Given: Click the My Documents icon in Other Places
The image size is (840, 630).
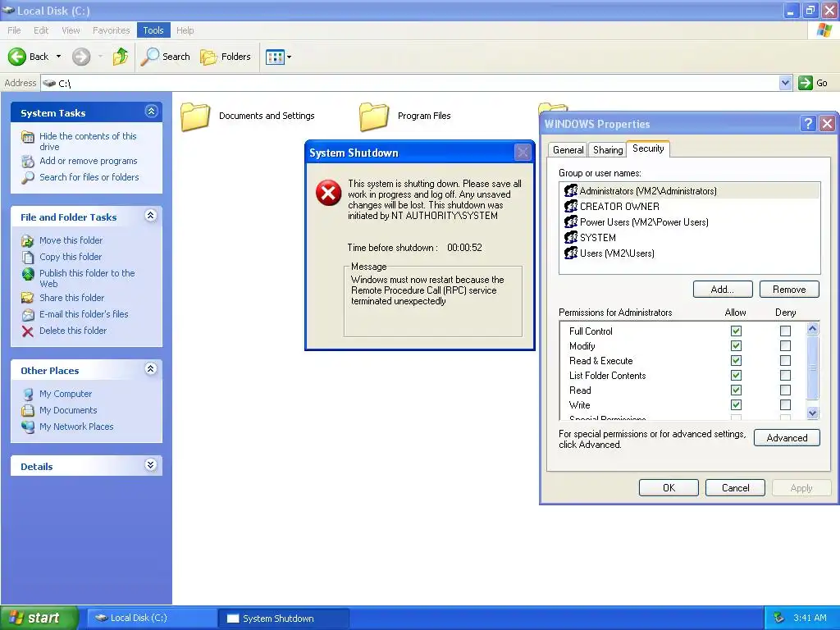Looking at the screenshot, I should point(27,411).
